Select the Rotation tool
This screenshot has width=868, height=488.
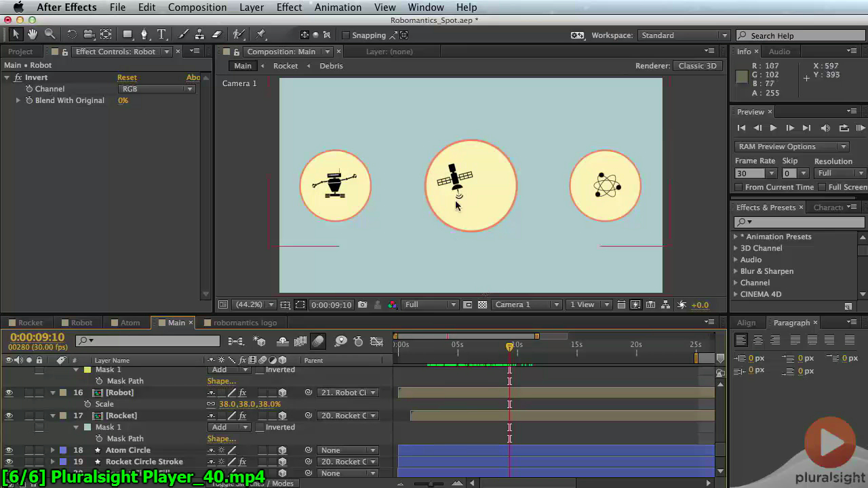pos(72,35)
